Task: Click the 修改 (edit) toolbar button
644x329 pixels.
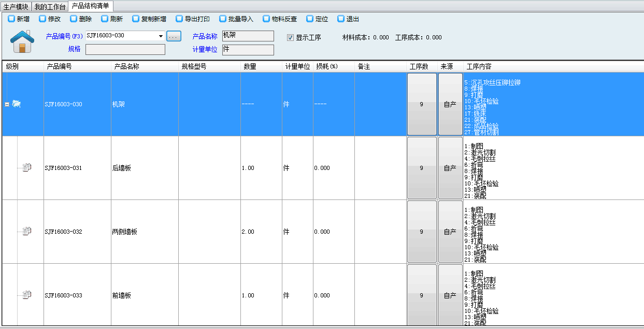Action: point(50,19)
